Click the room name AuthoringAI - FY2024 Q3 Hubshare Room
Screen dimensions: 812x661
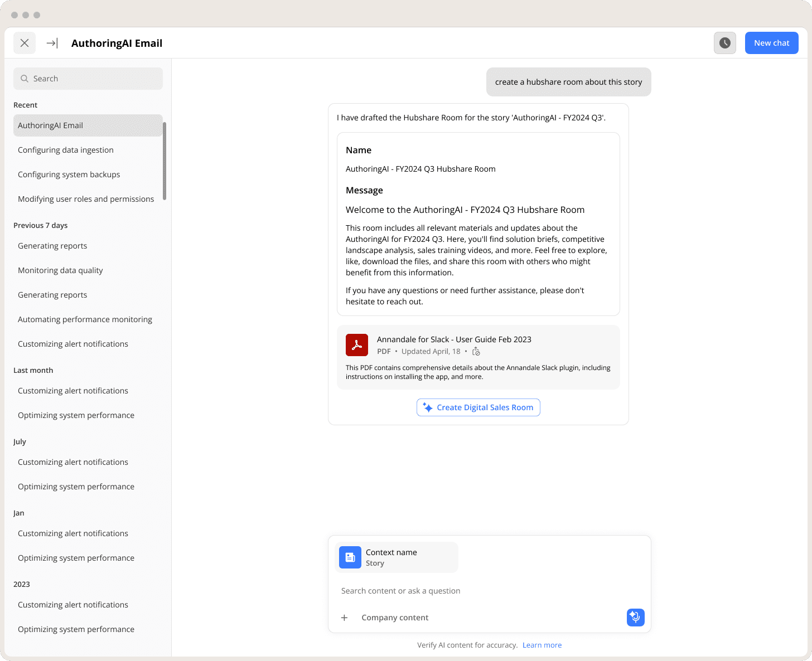(x=420, y=169)
